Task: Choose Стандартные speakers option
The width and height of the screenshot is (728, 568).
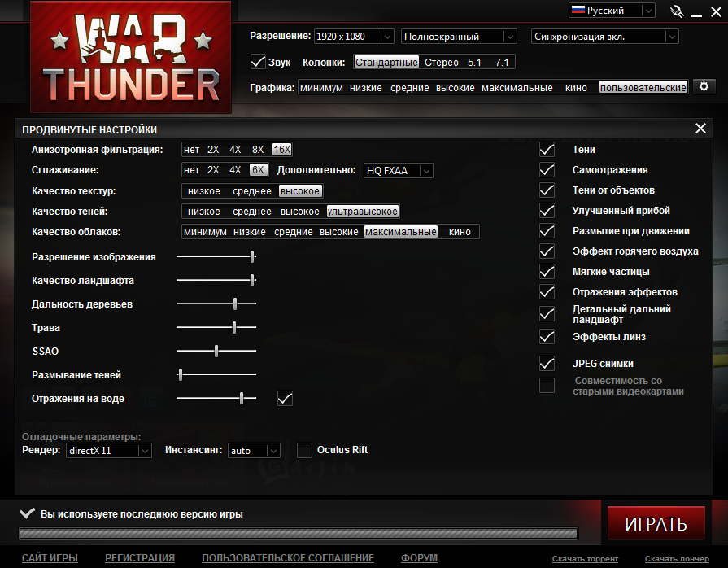Action: pyautogui.click(x=386, y=62)
